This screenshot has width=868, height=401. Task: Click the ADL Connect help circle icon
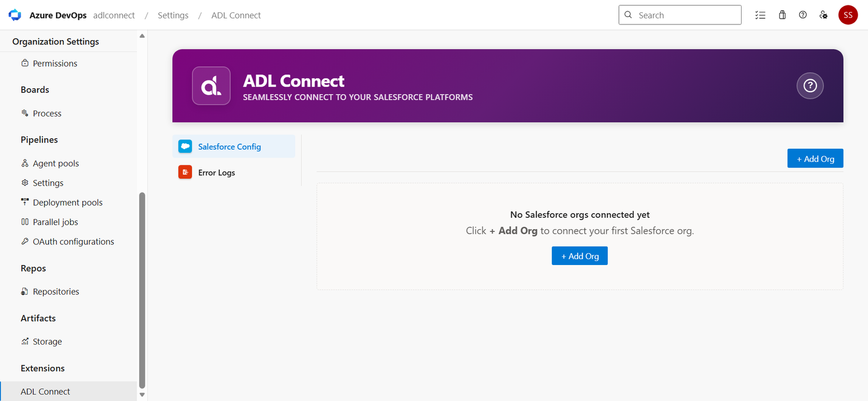810,86
